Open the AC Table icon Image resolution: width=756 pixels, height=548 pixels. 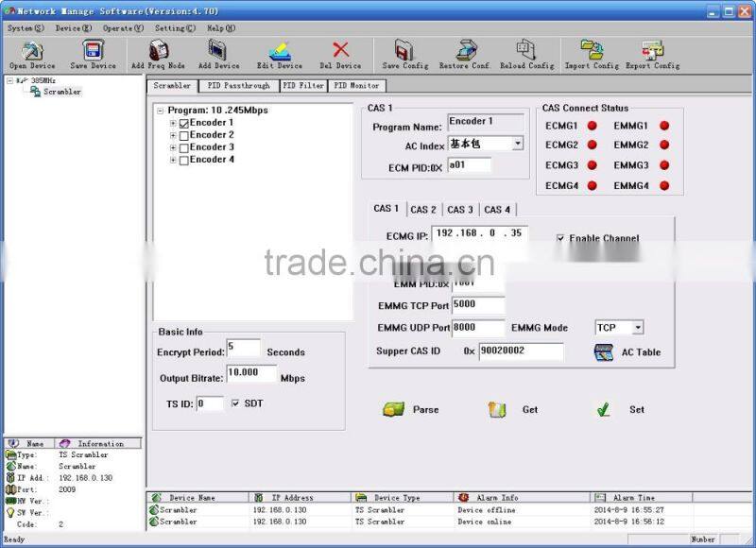click(604, 352)
